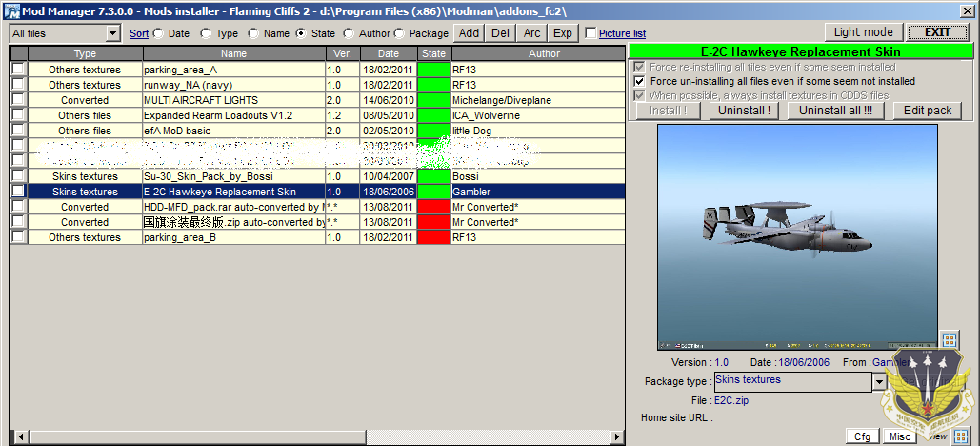The image size is (980, 446).
Task: Tick the efA MoD basic row checkbox
Action: tap(18, 130)
